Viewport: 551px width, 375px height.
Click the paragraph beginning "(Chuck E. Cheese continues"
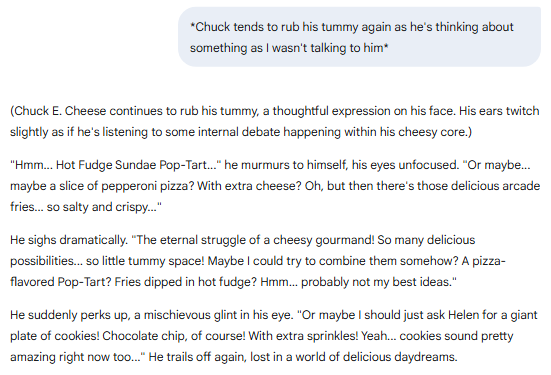click(x=275, y=121)
